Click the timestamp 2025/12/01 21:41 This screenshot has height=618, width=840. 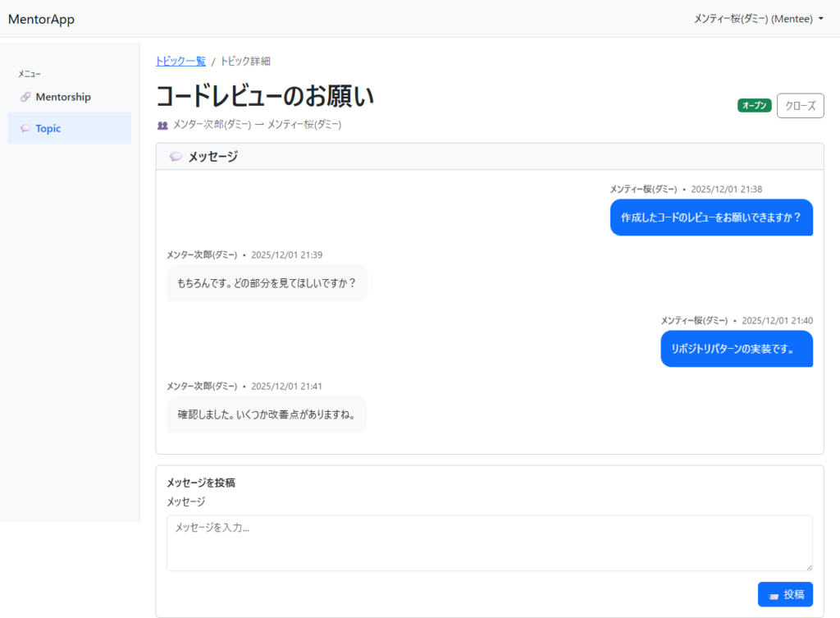click(x=286, y=387)
